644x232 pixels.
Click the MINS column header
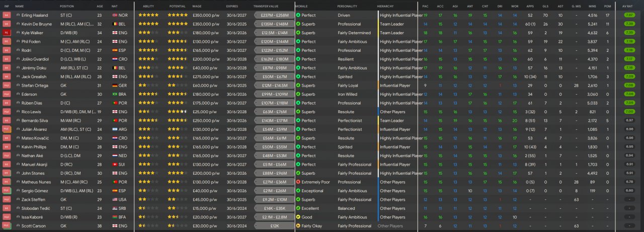[592, 6]
